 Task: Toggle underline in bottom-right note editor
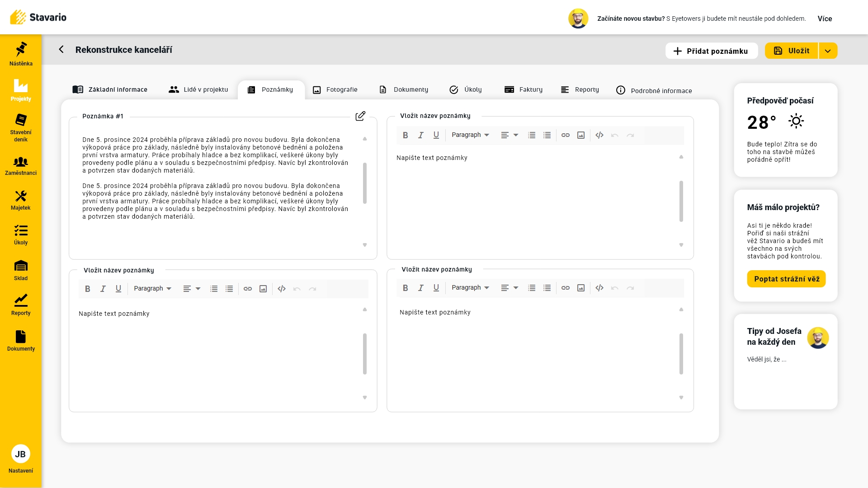[436, 288]
